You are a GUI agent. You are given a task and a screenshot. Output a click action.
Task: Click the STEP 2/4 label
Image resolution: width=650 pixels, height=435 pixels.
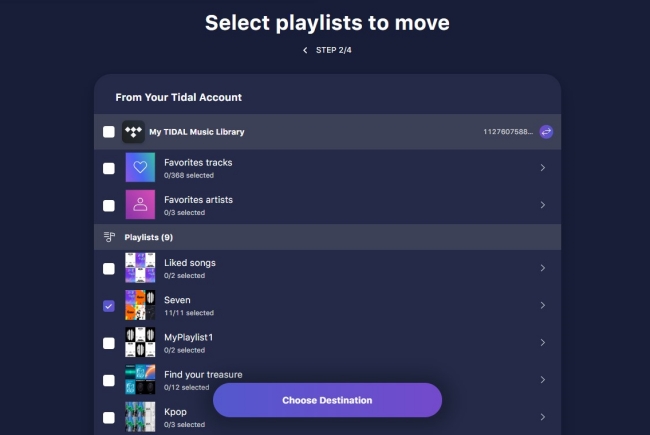point(334,50)
